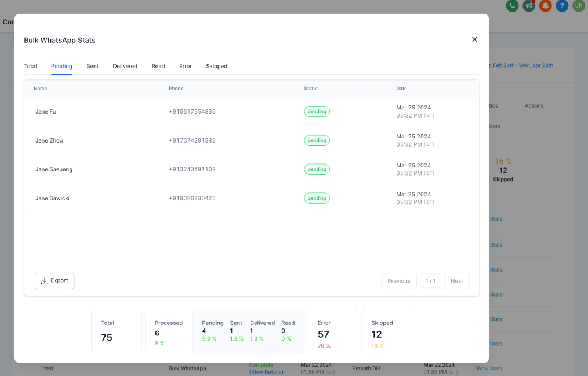The height and width of the screenshot is (376, 588).
Task: Select the Jane Sawicki name cell
Action: (53, 198)
